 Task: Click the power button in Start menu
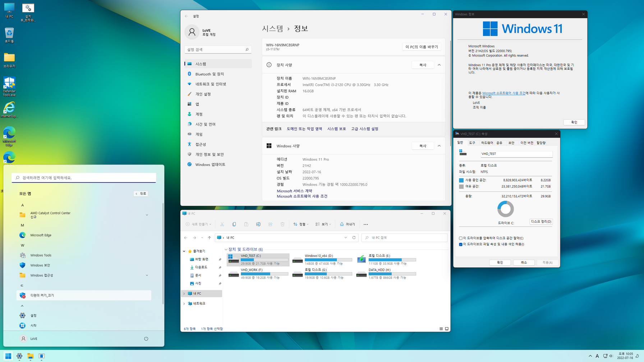pyautogui.click(x=146, y=339)
